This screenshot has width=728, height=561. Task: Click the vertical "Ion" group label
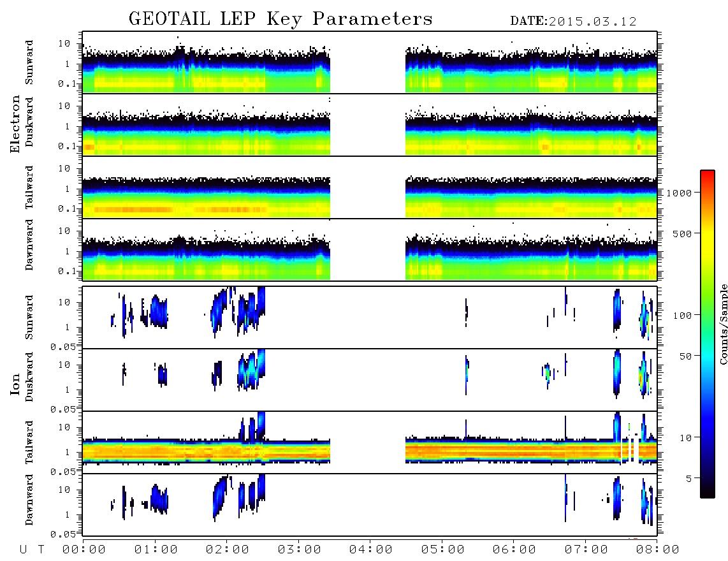coord(15,384)
